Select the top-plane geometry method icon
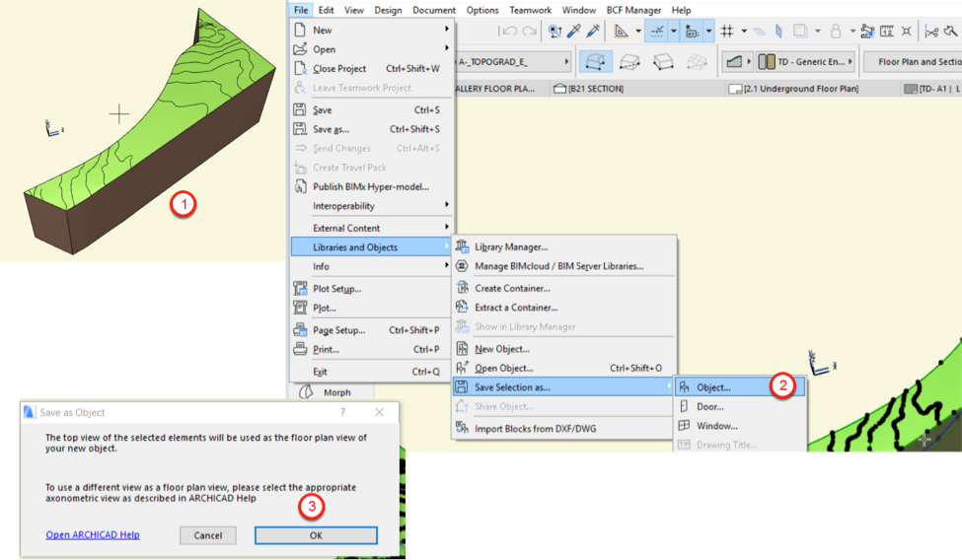Viewport: 962px width, 560px height. (595, 61)
